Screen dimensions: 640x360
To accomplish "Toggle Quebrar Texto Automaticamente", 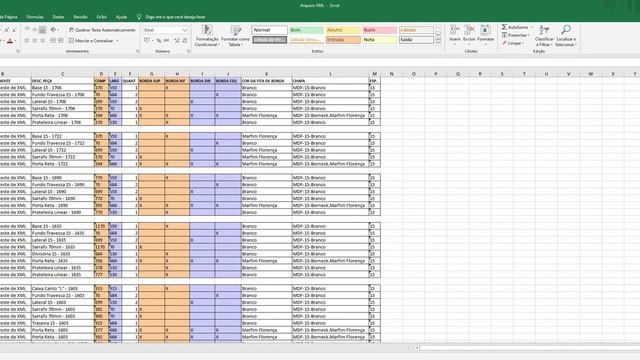I will [x=102, y=30].
